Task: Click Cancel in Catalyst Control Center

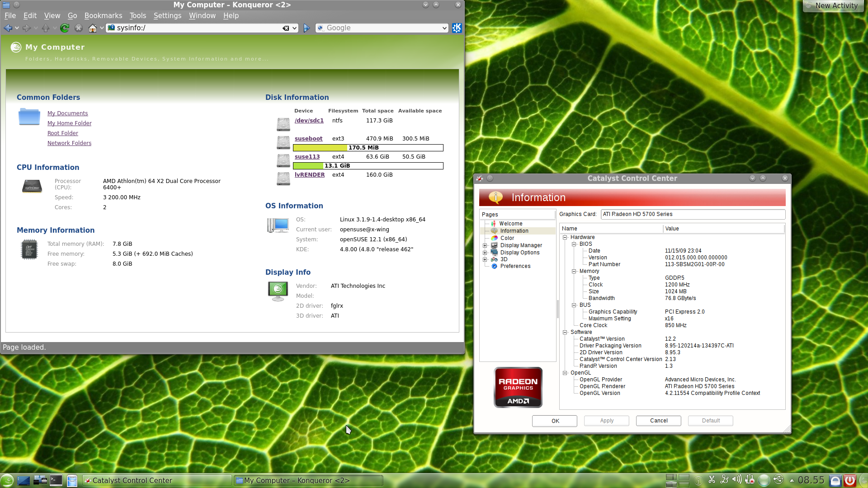Action: pyautogui.click(x=659, y=421)
